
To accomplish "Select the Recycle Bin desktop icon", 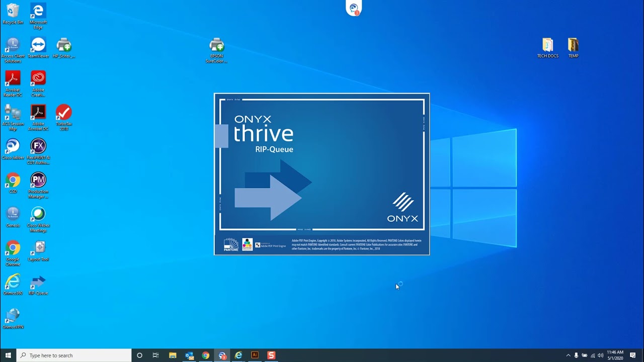I will (x=13, y=14).
